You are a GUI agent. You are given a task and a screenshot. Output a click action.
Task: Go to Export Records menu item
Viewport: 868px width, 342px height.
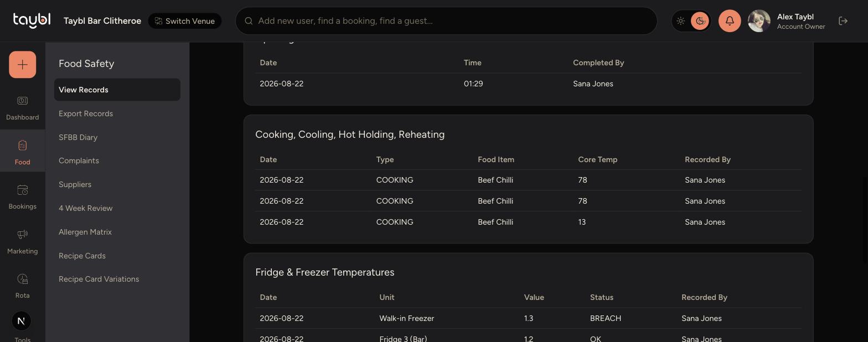(x=86, y=113)
